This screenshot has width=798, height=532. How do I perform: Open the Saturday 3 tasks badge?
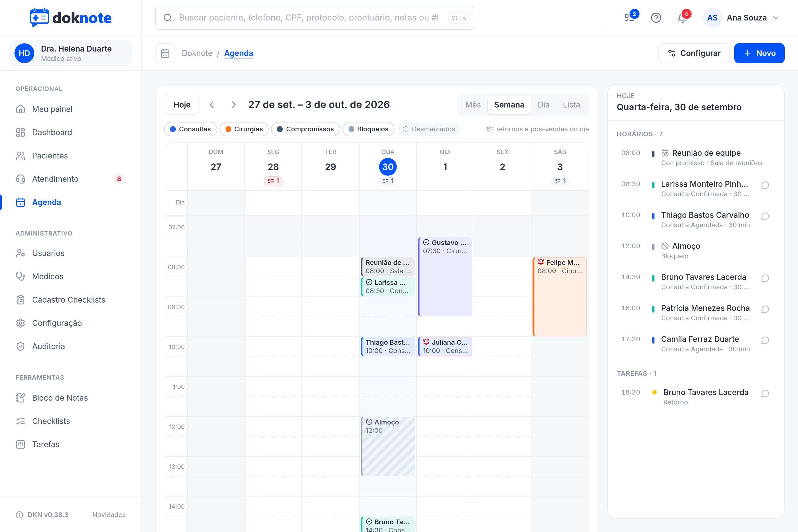click(560, 181)
